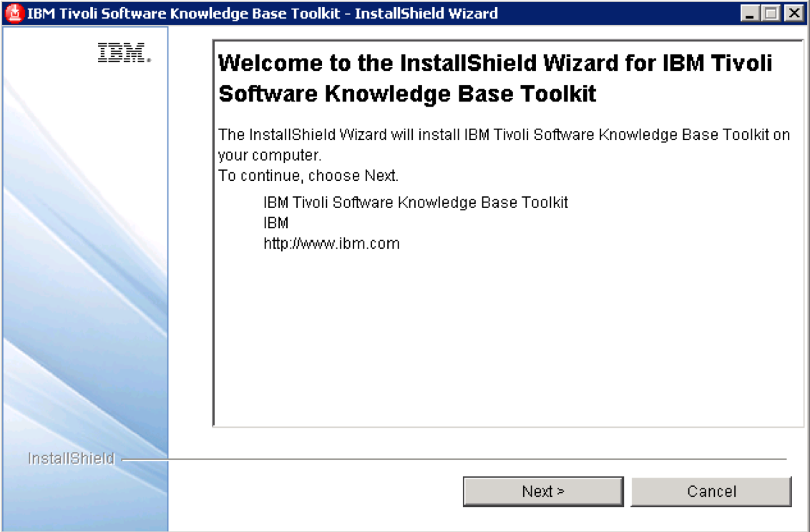Screen dimensions: 810x532
Task: Click the IBM logo on the banner
Action: 124,54
